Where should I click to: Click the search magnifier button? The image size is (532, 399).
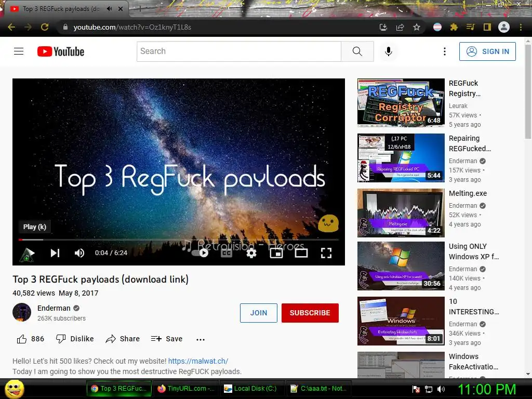(357, 51)
